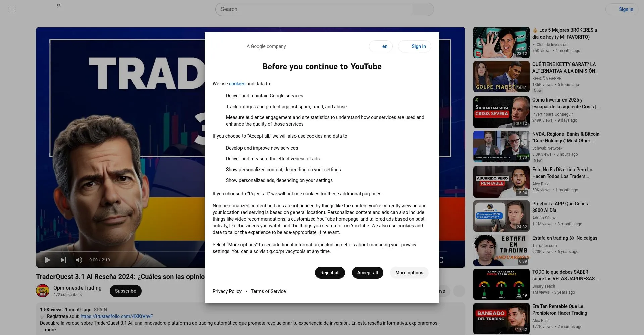Open OpinionesdeTrading channel avatar
This screenshot has width=644, height=335.
coord(43,291)
